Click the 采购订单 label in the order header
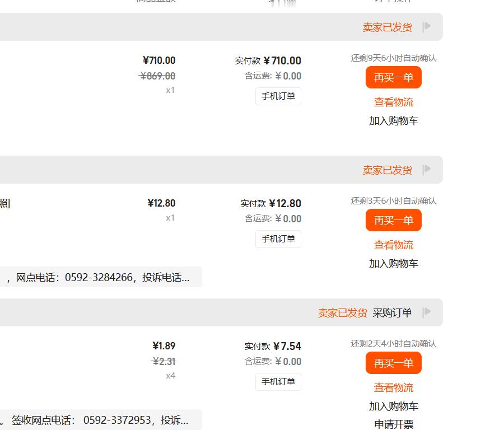The height and width of the screenshot is (430, 504). tap(392, 312)
